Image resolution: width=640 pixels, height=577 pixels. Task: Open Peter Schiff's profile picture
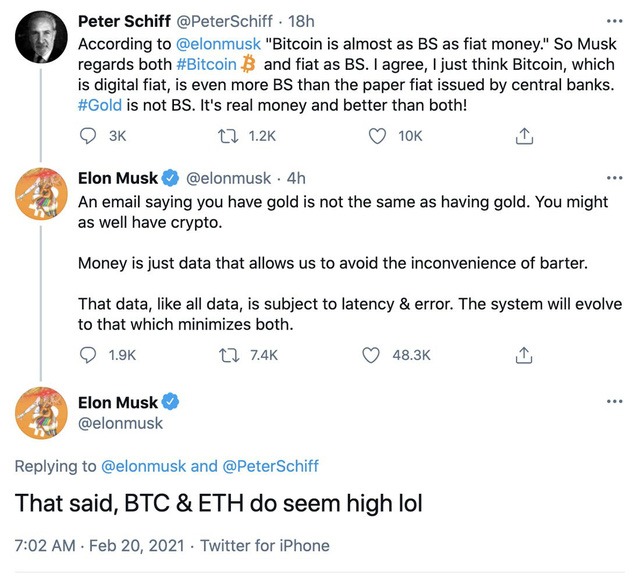coord(41,40)
